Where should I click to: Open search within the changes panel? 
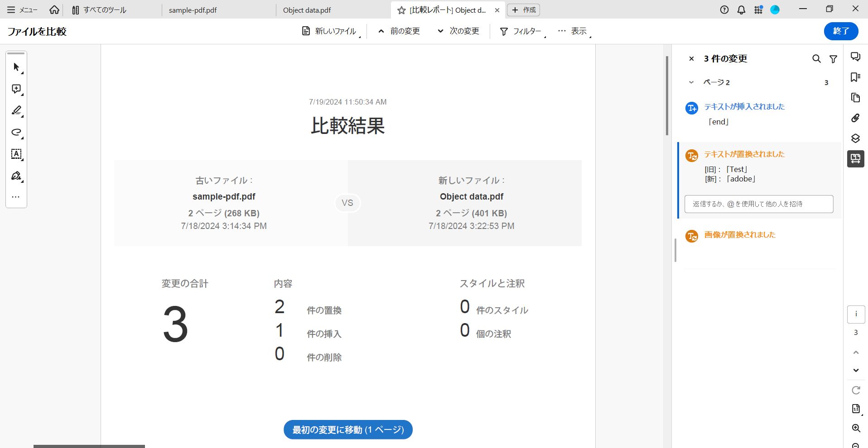[816, 59]
